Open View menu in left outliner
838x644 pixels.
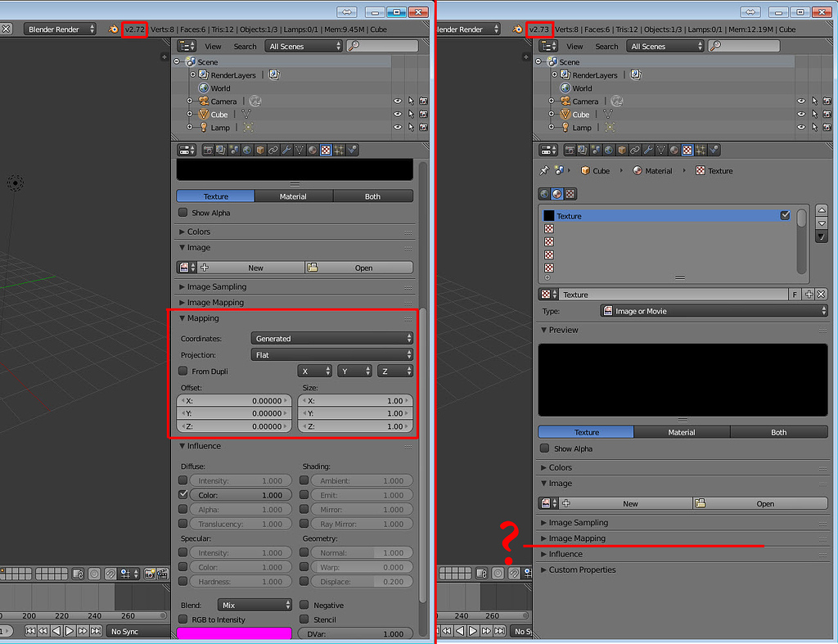click(213, 47)
